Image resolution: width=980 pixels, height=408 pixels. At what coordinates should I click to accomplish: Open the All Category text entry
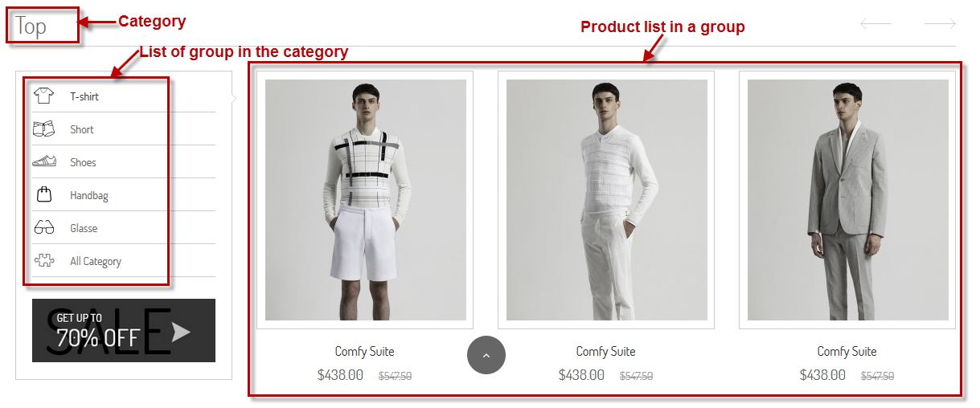point(96,261)
